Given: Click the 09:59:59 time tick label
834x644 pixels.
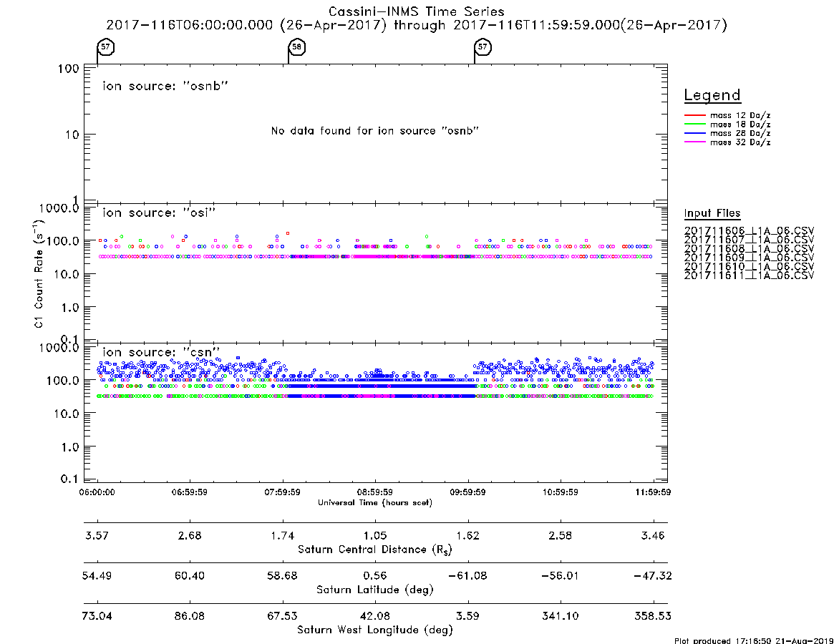Looking at the screenshot, I should click(467, 492).
